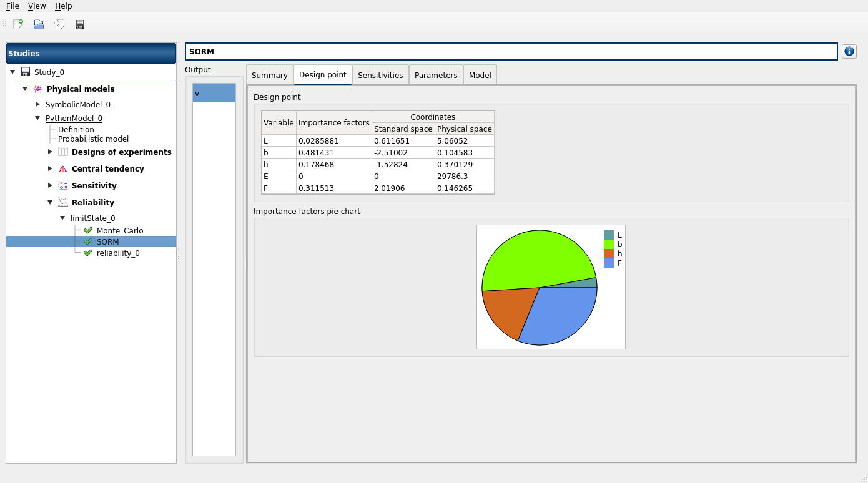Click the Physical space column header
The height and width of the screenshot is (483, 868).
(x=465, y=129)
